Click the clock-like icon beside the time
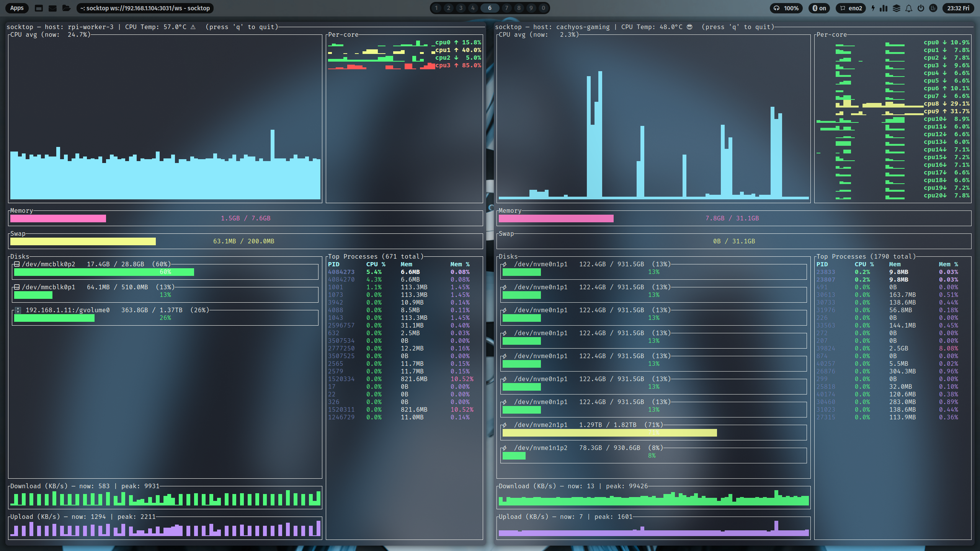This screenshot has width=980, height=551. click(933, 8)
